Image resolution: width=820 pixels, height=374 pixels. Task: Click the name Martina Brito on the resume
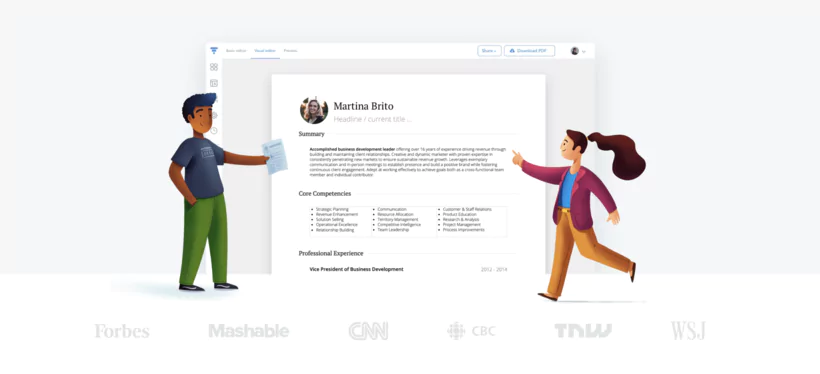(363, 106)
